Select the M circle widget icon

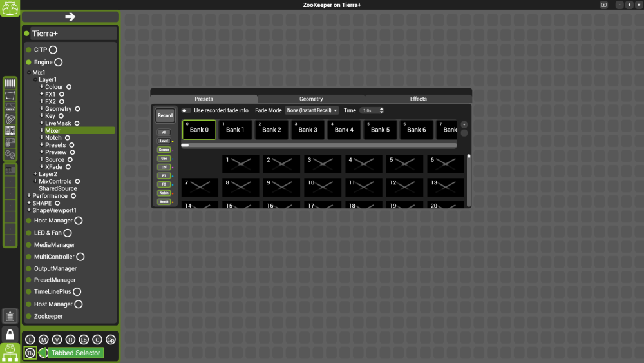(44, 340)
